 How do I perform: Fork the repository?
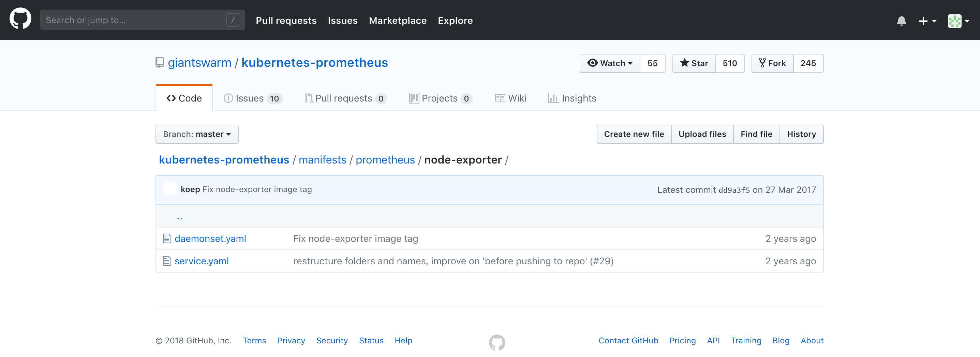pyautogui.click(x=772, y=63)
